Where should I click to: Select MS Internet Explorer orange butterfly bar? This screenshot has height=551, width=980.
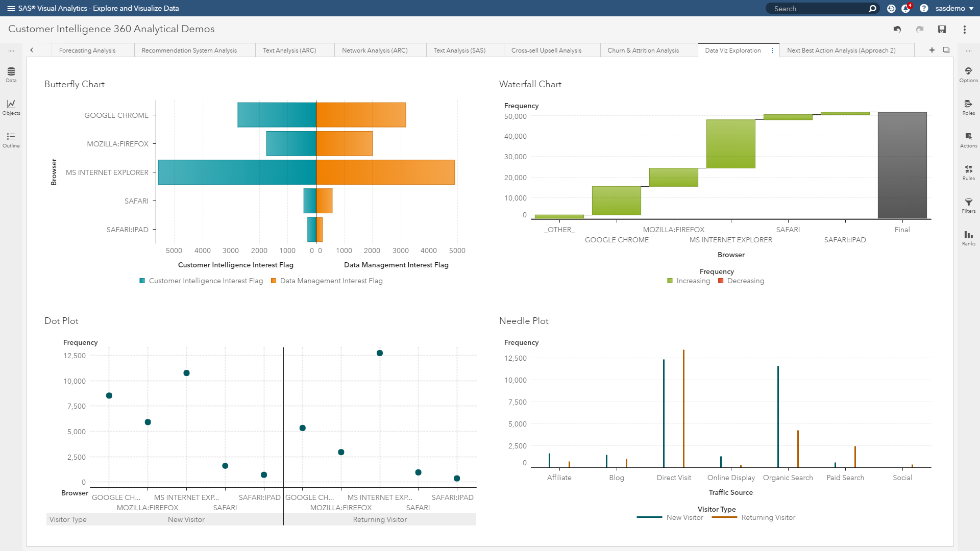click(x=385, y=172)
